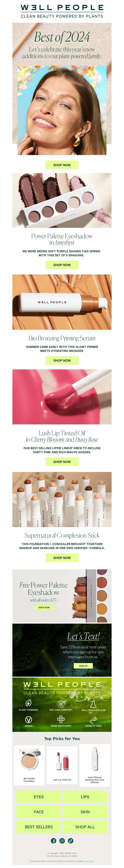
Task: Click the Well People Clean flask icon
Action: pos(93,703)
